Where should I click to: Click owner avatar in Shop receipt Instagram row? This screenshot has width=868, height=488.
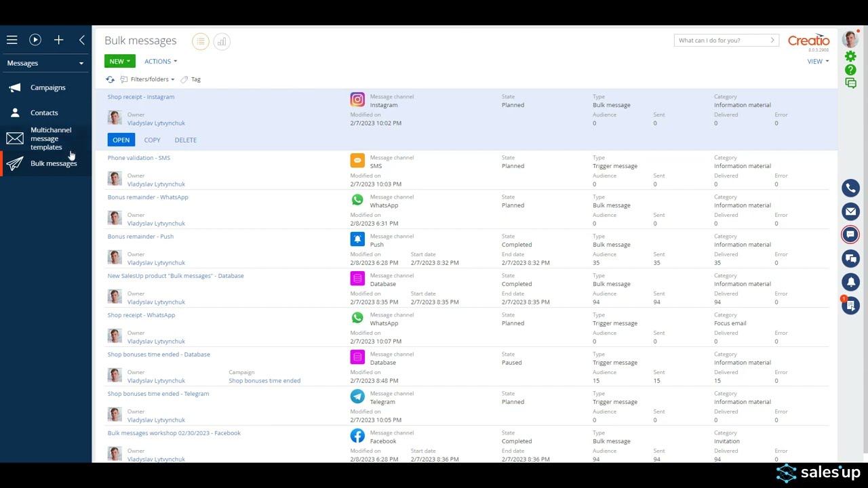coord(115,118)
